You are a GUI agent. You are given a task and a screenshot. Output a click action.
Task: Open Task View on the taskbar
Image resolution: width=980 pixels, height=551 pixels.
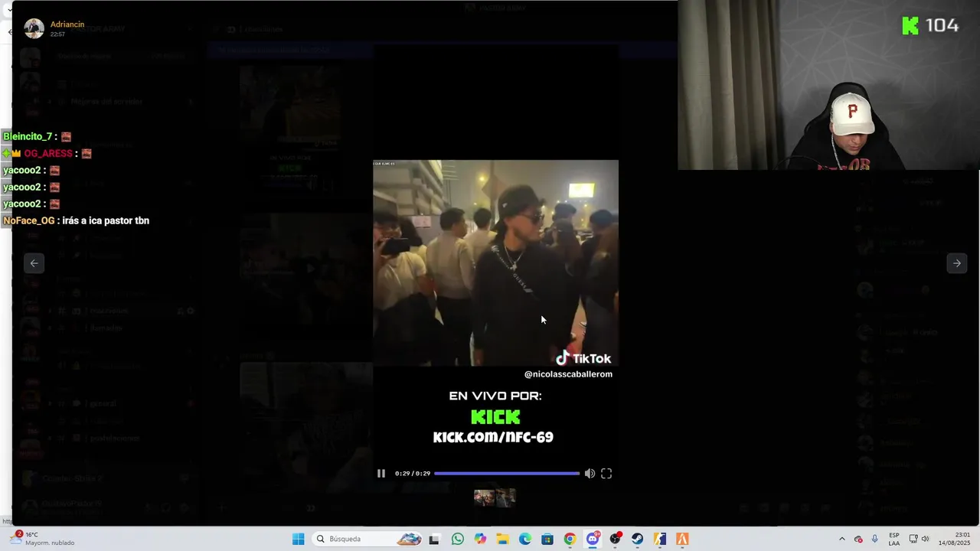coord(435,539)
